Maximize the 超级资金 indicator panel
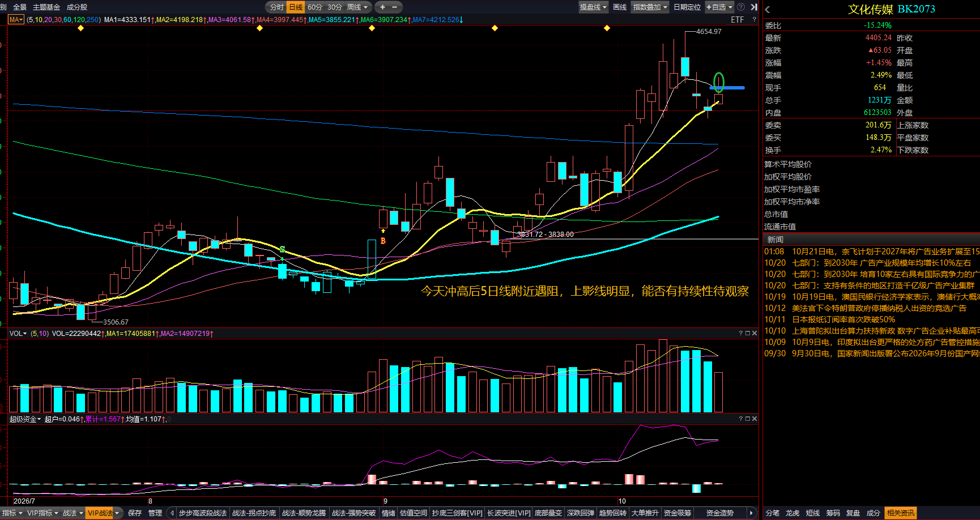 pyautogui.click(x=748, y=419)
